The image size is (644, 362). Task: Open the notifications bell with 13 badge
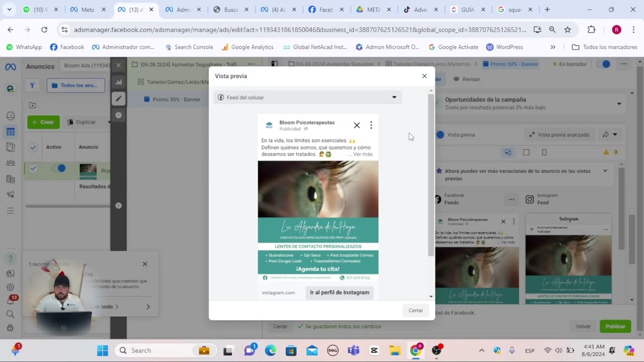[x=10, y=301]
